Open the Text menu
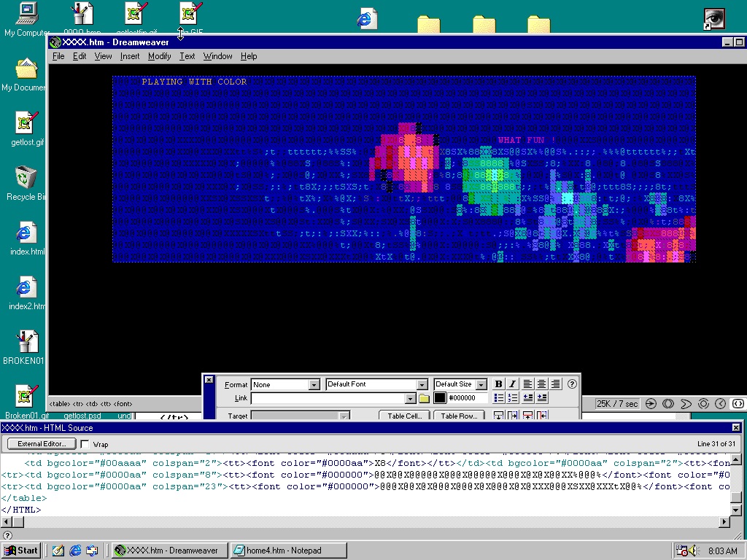The width and height of the screenshot is (747, 560). (x=187, y=56)
